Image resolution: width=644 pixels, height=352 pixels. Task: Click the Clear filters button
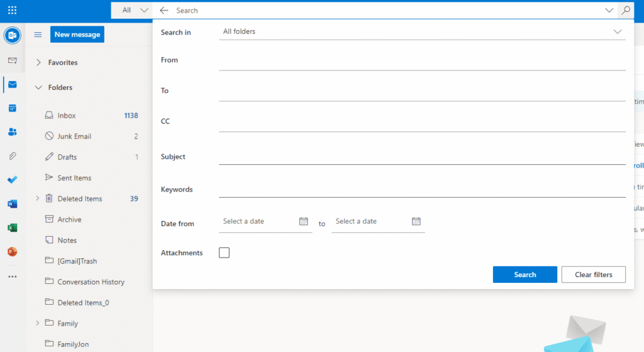[593, 275]
